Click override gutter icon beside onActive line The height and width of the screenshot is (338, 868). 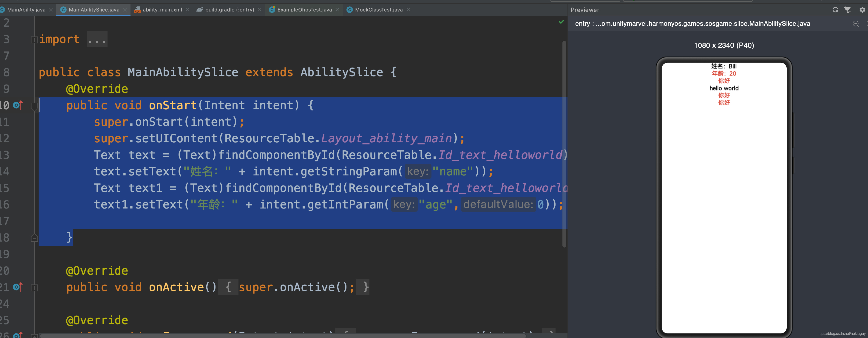click(18, 287)
